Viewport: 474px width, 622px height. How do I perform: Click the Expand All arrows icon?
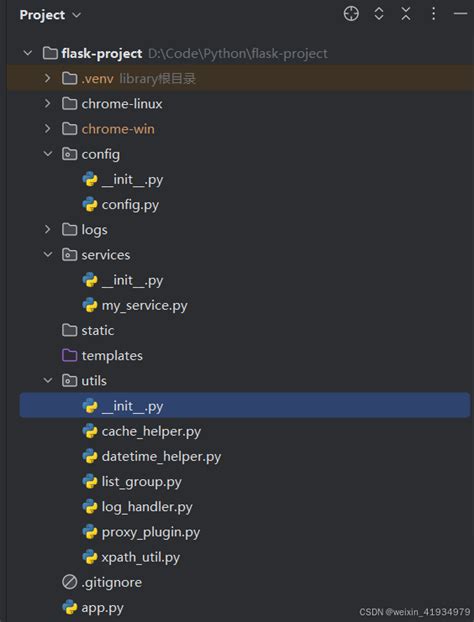(379, 14)
